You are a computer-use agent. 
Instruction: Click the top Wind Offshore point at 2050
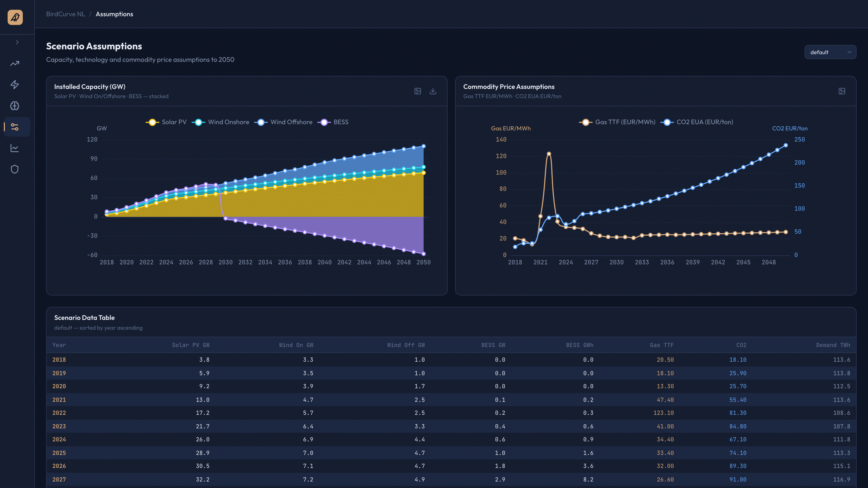click(423, 146)
